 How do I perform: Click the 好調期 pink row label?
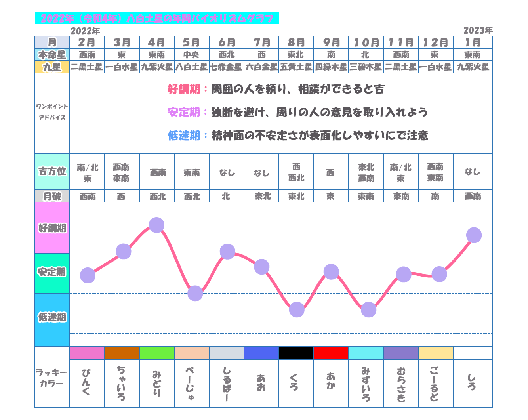pyautogui.click(x=52, y=228)
